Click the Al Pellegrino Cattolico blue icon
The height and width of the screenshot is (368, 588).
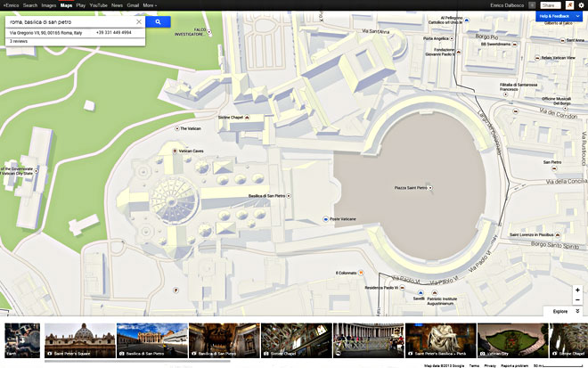coord(467,20)
